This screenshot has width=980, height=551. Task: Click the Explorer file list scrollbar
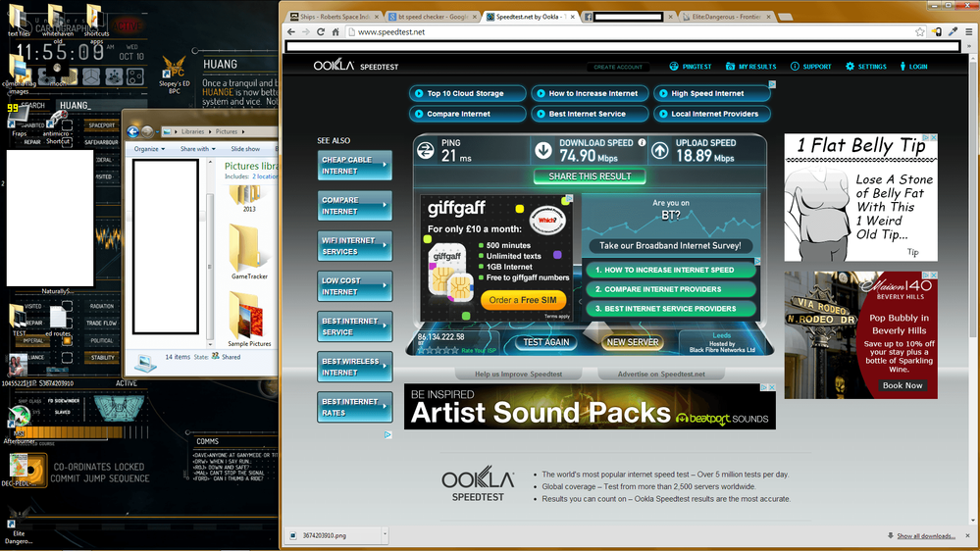click(210, 268)
